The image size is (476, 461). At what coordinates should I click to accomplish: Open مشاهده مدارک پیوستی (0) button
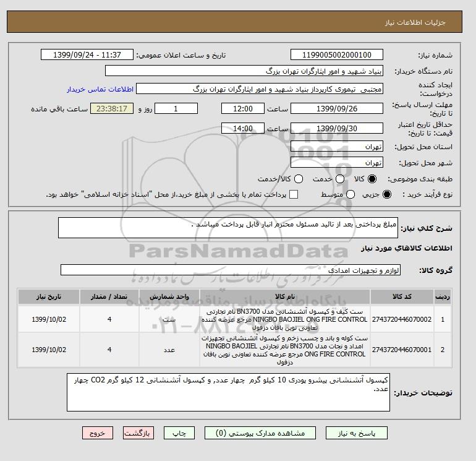(x=260, y=433)
